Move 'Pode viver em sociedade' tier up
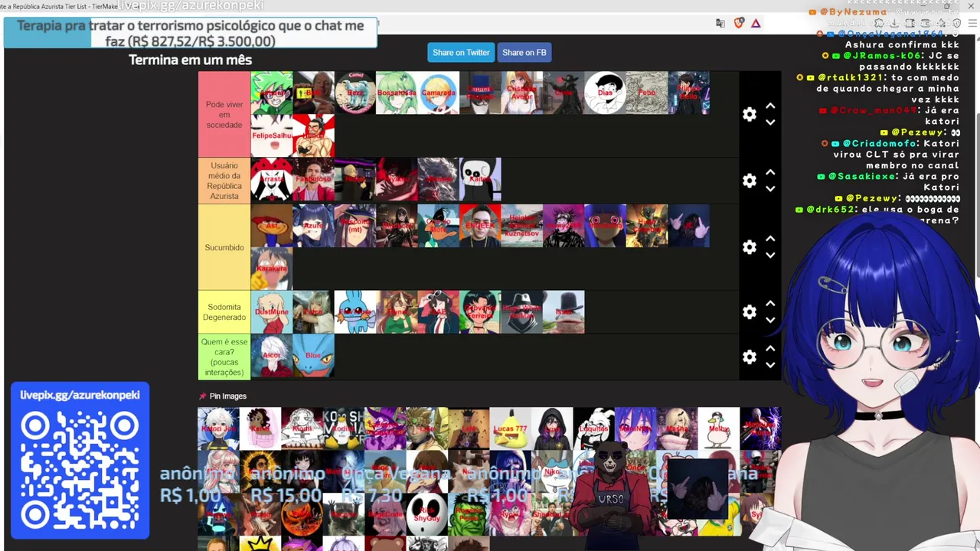Image resolution: width=980 pixels, height=551 pixels. tap(770, 106)
